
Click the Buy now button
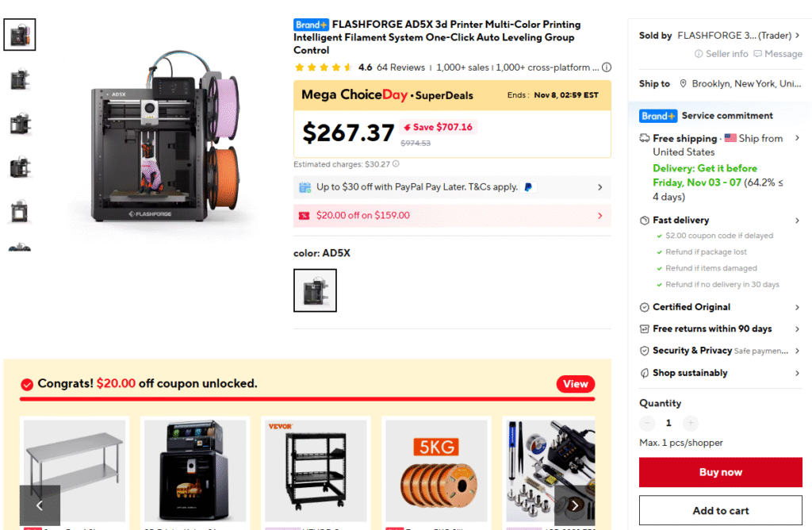click(x=720, y=472)
